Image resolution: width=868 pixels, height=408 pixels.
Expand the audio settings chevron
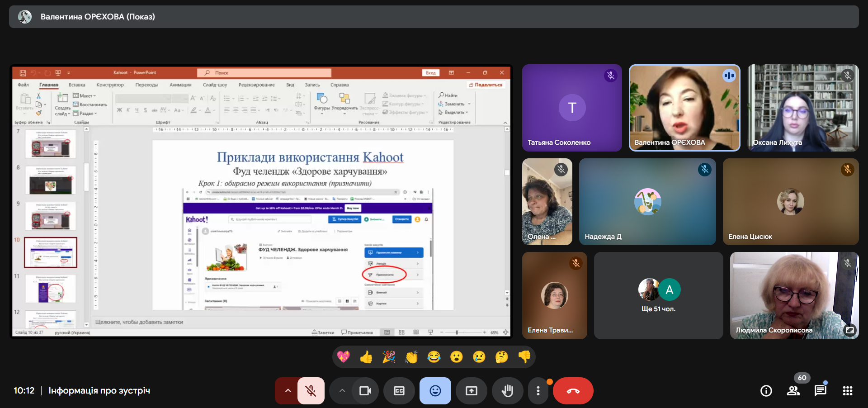[288, 391]
